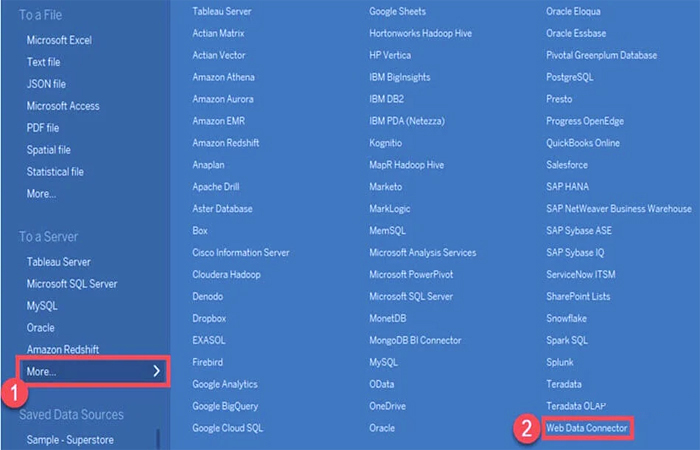700x450 pixels.
Task: Choose Google BigQuery
Action: point(225,406)
